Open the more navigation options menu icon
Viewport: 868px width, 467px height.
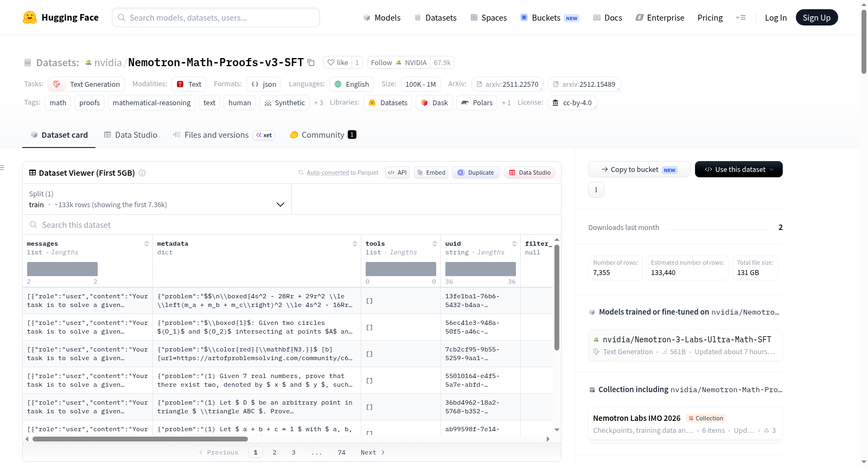(x=741, y=17)
